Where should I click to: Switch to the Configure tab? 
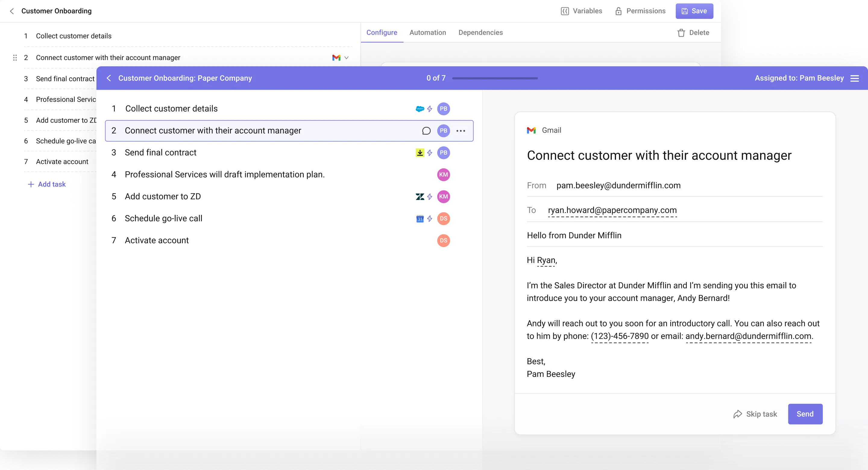tap(382, 33)
